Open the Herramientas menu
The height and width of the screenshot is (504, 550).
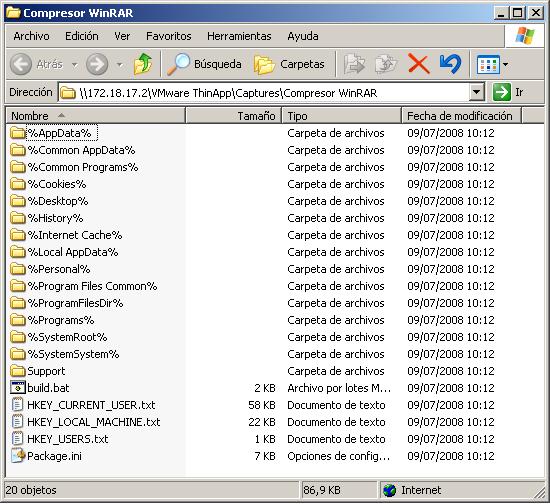coord(239,36)
